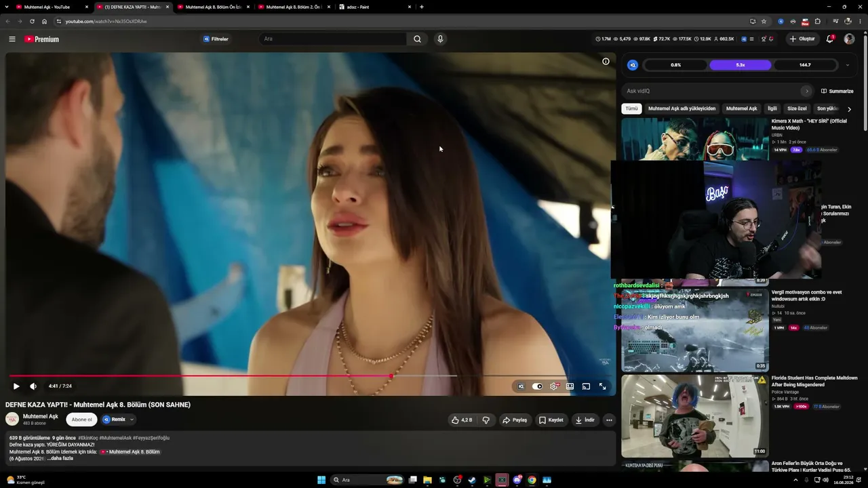Open the Filtreler dropdown

coord(216,39)
